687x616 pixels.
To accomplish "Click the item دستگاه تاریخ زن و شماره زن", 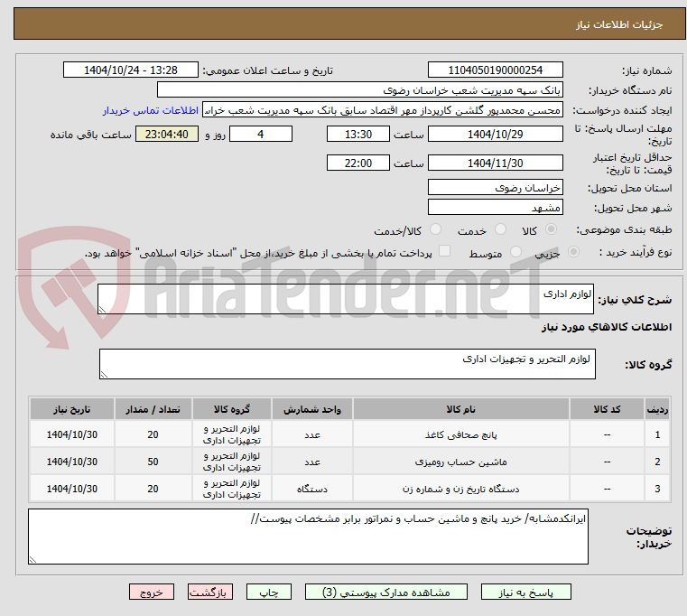I will 461,489.
